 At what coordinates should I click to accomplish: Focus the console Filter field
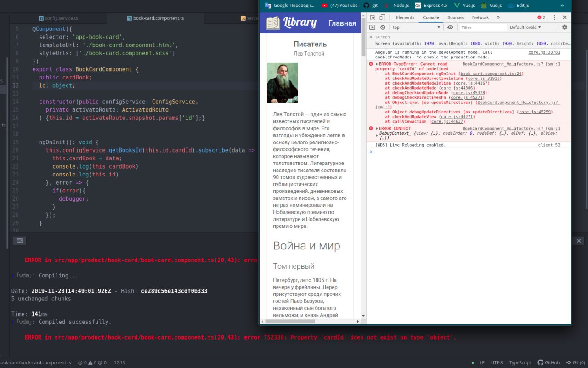tap(483, 28)
